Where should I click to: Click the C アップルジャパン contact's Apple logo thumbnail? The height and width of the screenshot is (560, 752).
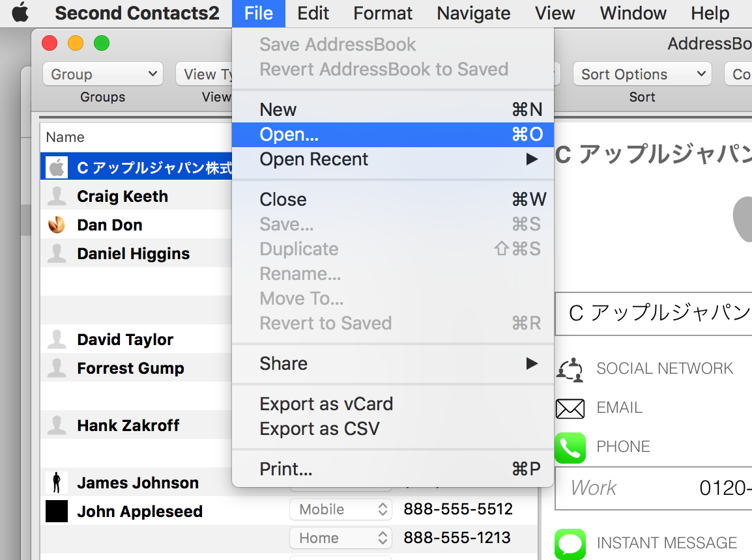click(57, 167)
